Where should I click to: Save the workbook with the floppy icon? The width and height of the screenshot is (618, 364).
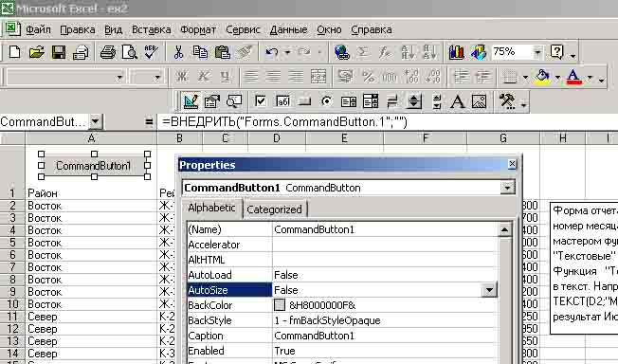pyautogui.click(x=59, y=52)
